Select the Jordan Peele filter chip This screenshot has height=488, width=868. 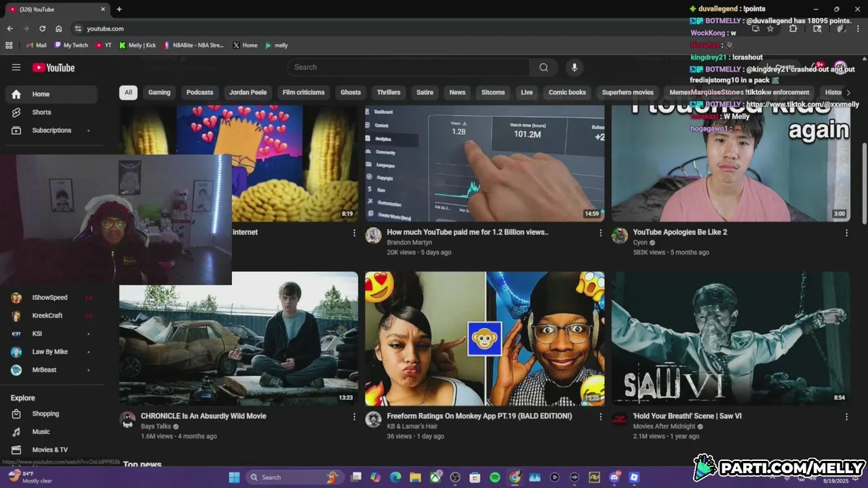tap(248, 92)
